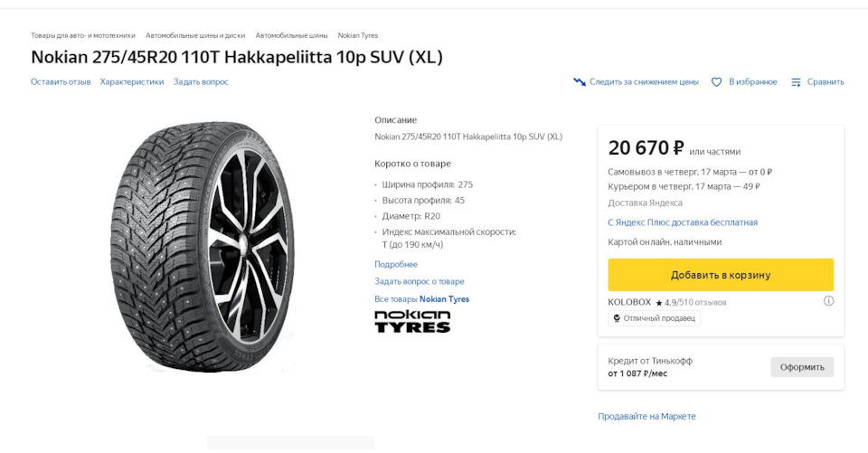Go to Nokian Tyres breadcrumb
The width and height of the screenshot is (868, 453).
(358, 35)
